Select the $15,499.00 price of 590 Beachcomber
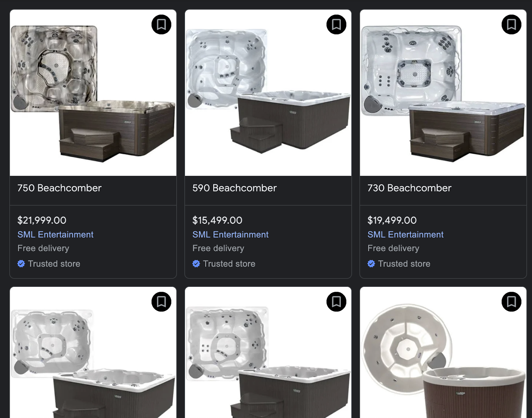This screenshot has width=532, height=418. tap(217, 220)
